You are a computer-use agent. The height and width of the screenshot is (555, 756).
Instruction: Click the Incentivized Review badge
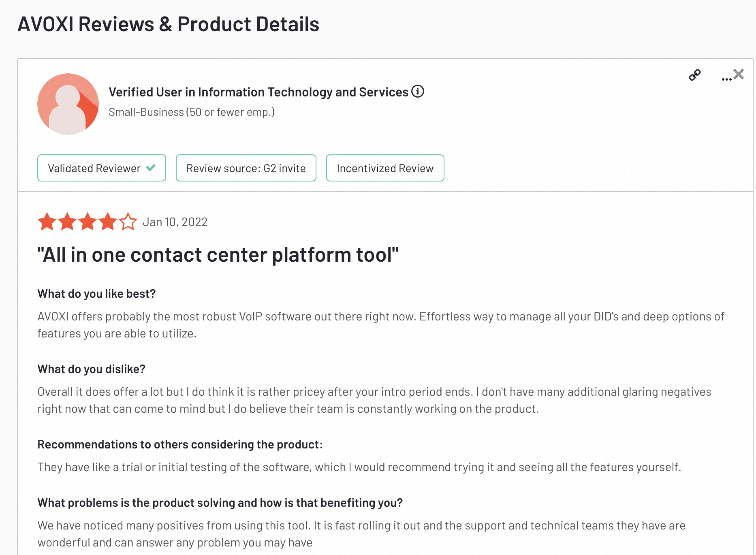pos(385,168)
